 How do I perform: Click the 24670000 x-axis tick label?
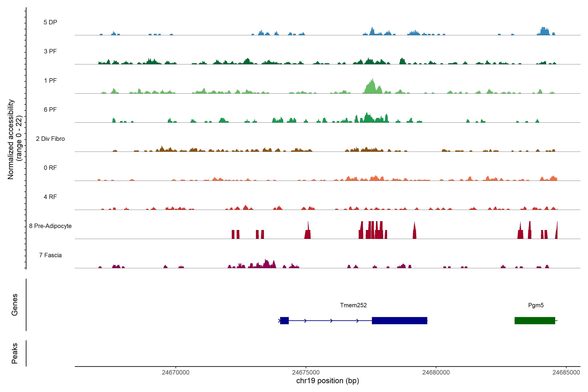point(175,372)
